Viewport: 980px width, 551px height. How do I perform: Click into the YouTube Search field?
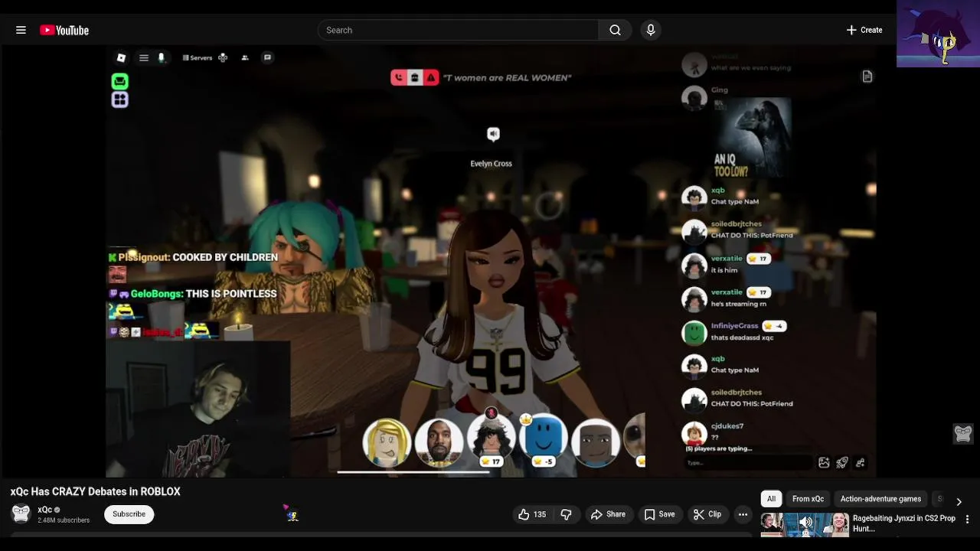tap(458, 30)
